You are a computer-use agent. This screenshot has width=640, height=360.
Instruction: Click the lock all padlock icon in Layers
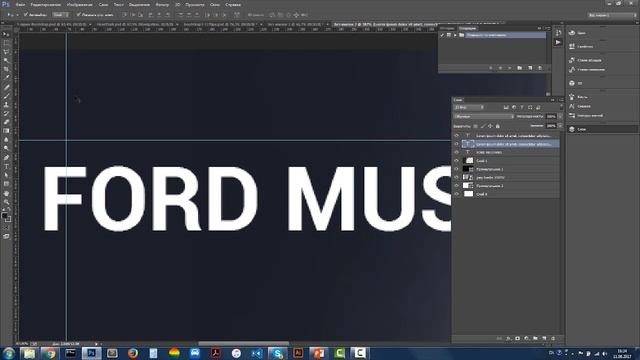point(498,126)
